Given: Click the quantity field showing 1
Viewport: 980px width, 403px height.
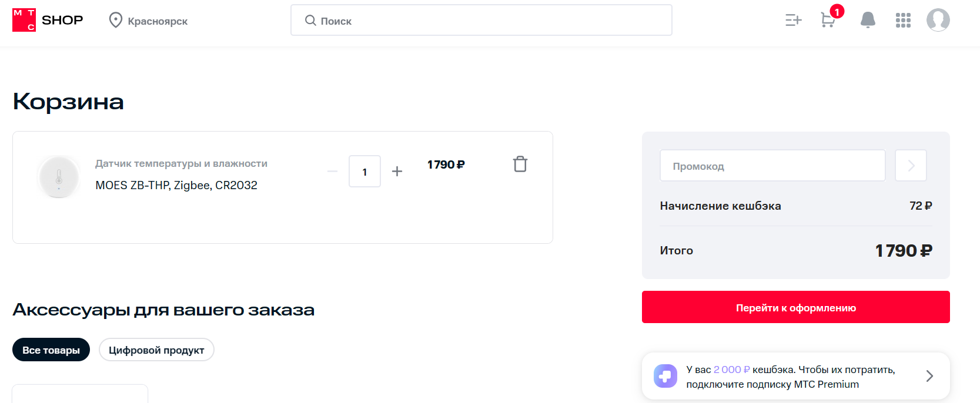Looking at the screenshot, I should point(364,171).
